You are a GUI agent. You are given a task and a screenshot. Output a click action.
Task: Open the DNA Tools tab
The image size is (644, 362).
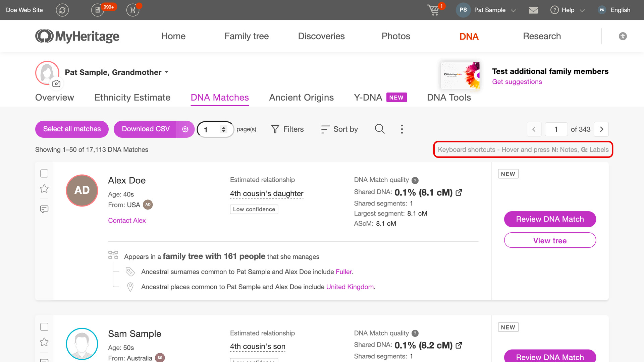449,98
